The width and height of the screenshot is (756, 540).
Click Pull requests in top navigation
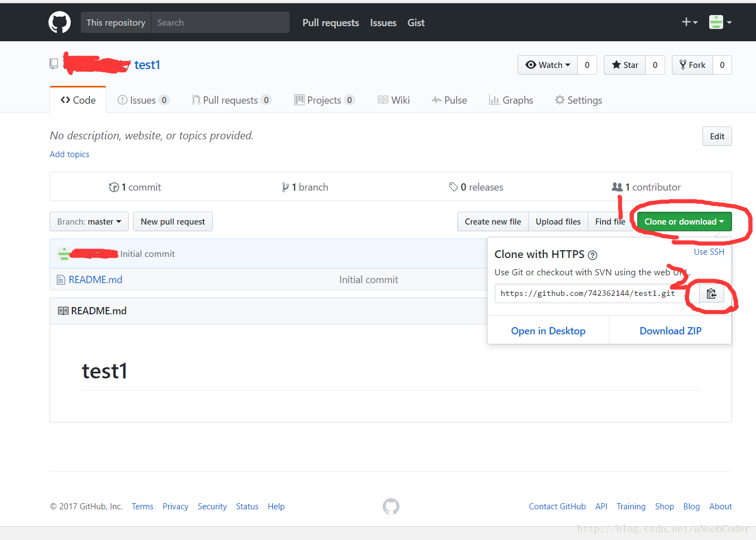point(330,22)
